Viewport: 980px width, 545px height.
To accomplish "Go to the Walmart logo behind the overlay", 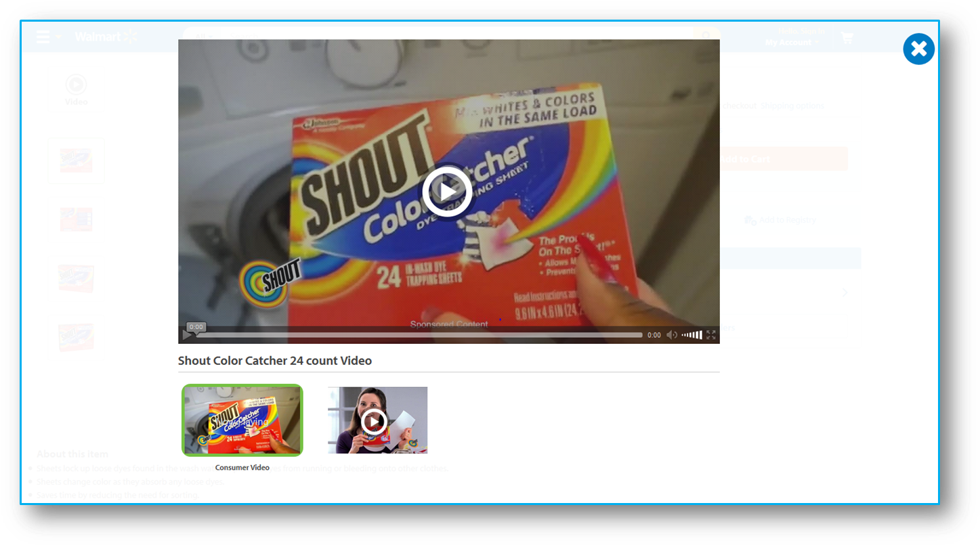I will click(x=106, y=37).
